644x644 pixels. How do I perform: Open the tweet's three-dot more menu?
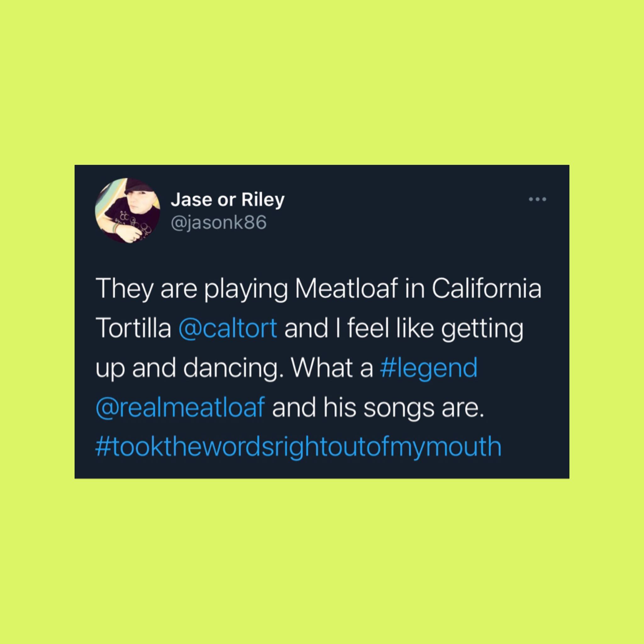click(537, 200)
